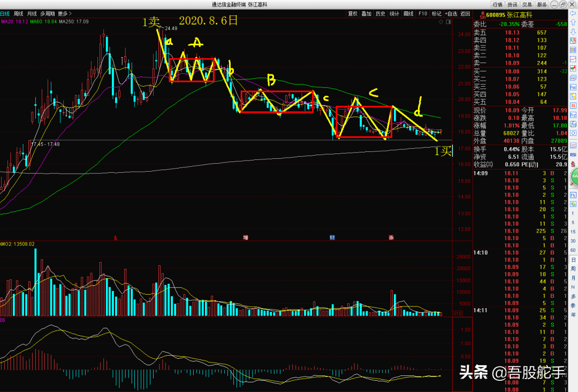Select the 30-minute period in sidebar
Viewport: 578px width, 392px height.
573,241
